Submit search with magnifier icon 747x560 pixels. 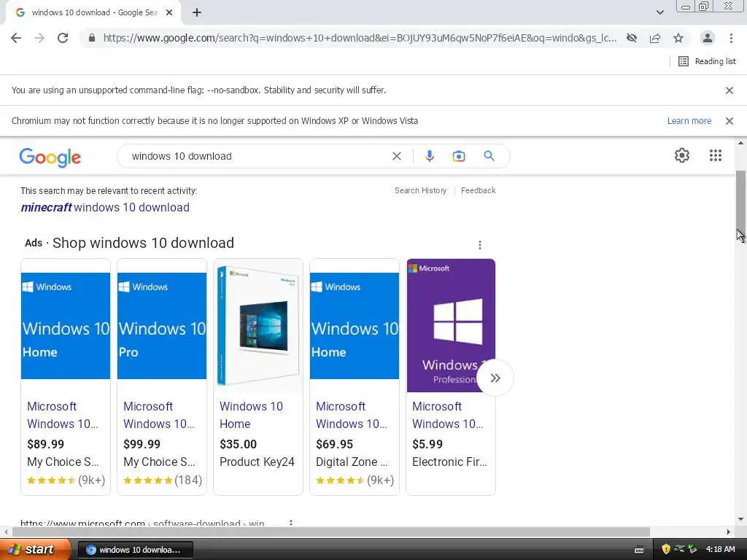489,156
